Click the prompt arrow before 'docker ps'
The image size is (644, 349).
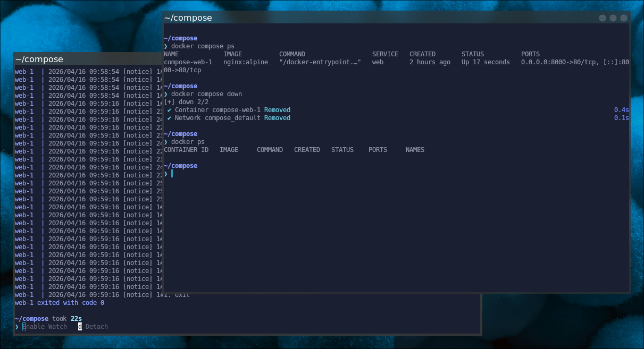pyautogui.click(x=166, y=142)
